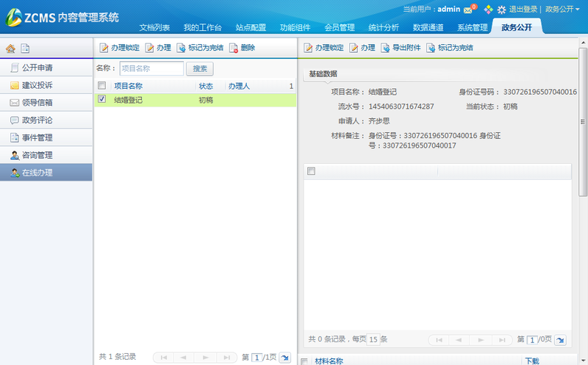
Task: Click the settings gear icon in header
Action: (x=501, y=10)
